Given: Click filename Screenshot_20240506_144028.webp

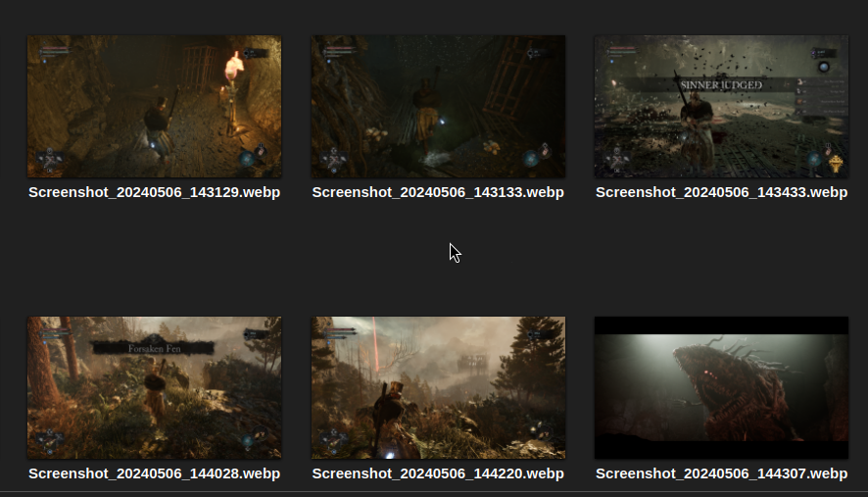Looking at the screenshot, I should pos(155,473).
